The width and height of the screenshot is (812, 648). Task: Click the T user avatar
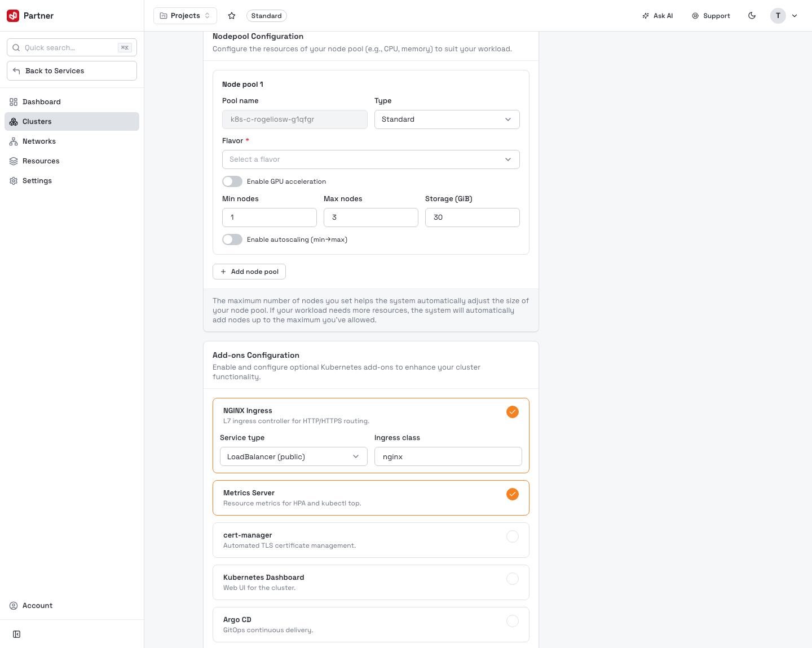tap(778, 16)
